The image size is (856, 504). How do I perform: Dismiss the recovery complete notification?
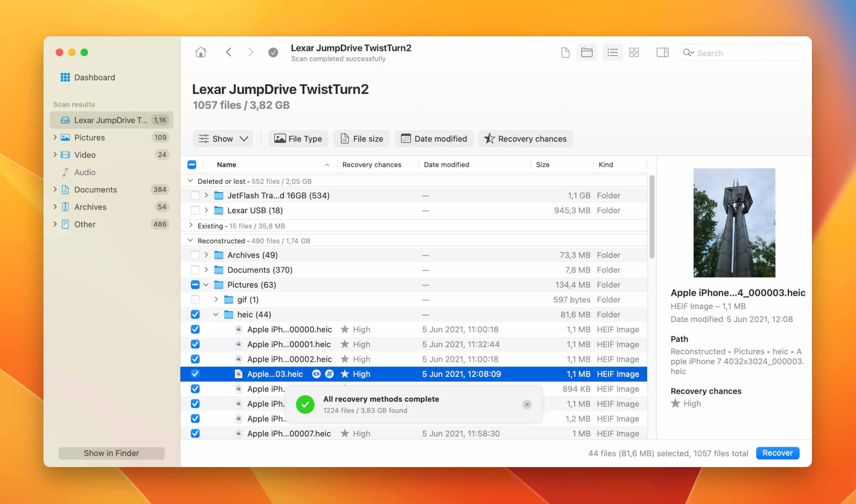527,404
